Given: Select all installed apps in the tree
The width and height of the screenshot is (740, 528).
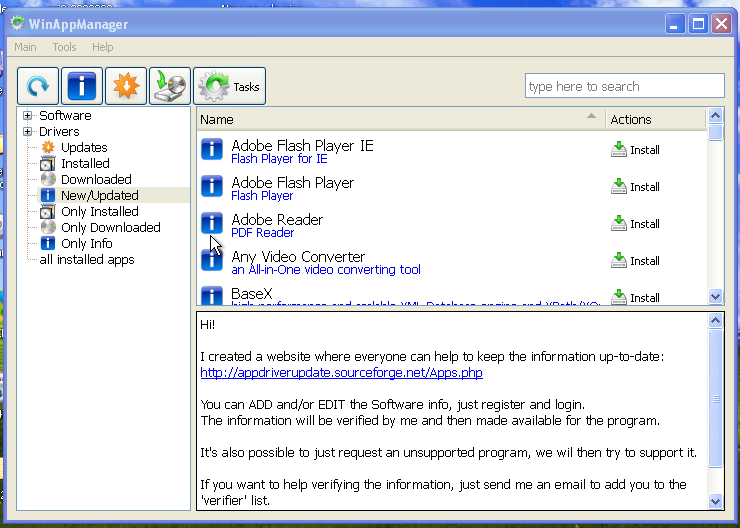Looking at the screenshot, I should pos(87,260).
